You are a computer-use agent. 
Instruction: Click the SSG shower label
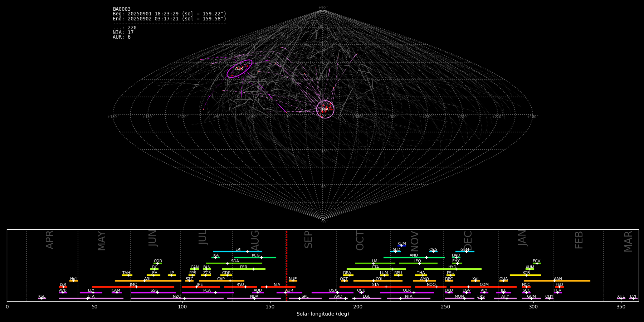point(154,291)
